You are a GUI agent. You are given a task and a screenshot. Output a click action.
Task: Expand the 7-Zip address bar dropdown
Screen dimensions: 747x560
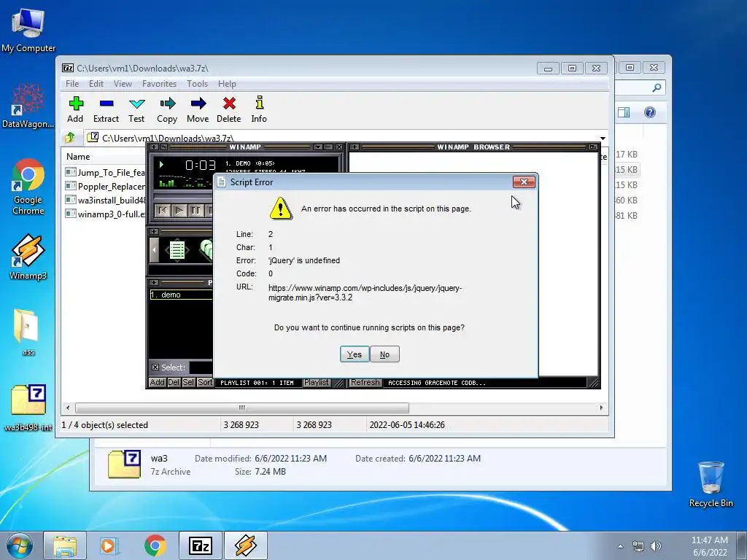603,138
